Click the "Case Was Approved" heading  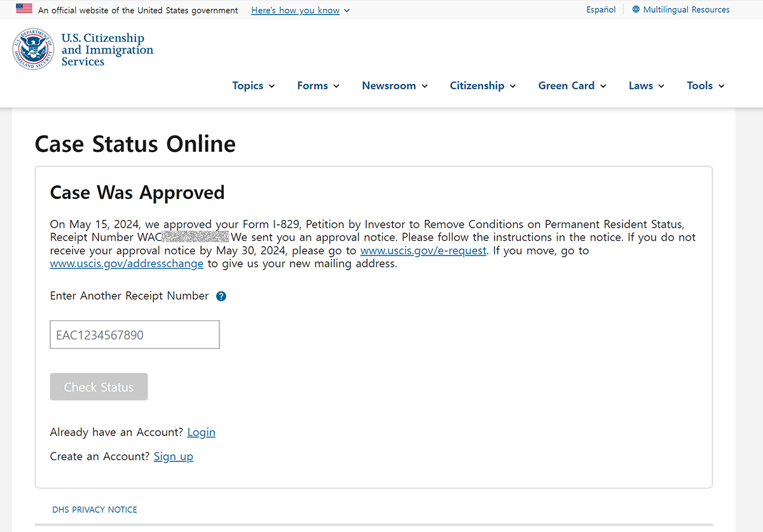(x=137, y=193)
